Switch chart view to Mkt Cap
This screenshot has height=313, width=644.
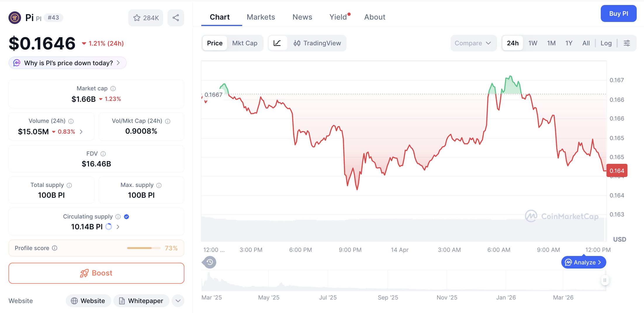click(x=245, y=43)
